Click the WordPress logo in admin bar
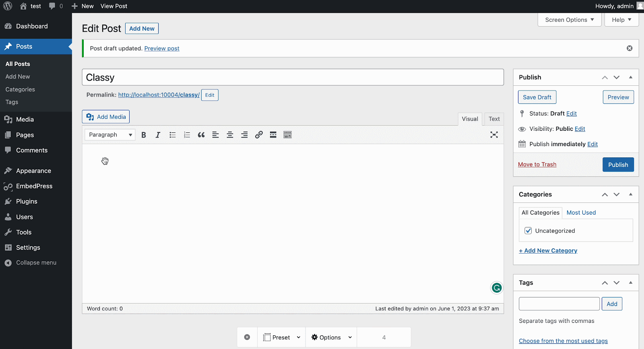The image size is (644, 349). click(8, 6)
